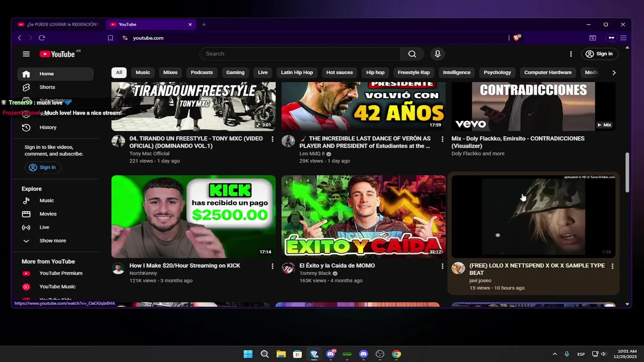Open Movies under Explore
The image size is (644, 362).
coord(55,214)
